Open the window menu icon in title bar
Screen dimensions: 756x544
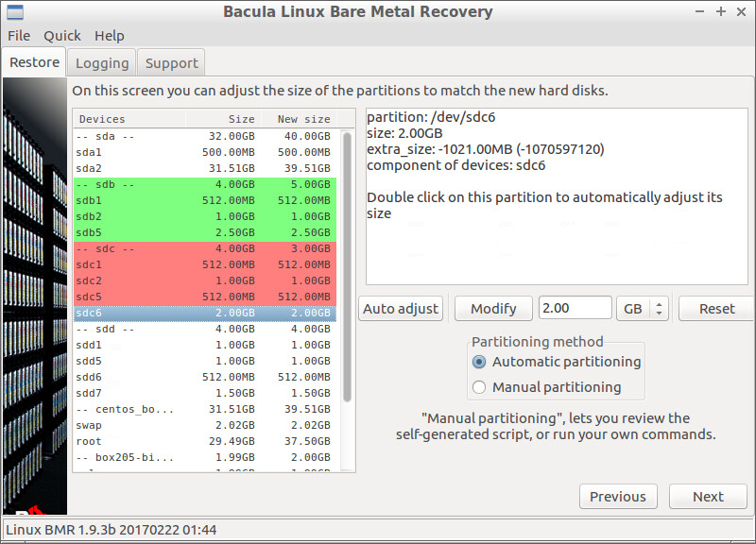15,11
